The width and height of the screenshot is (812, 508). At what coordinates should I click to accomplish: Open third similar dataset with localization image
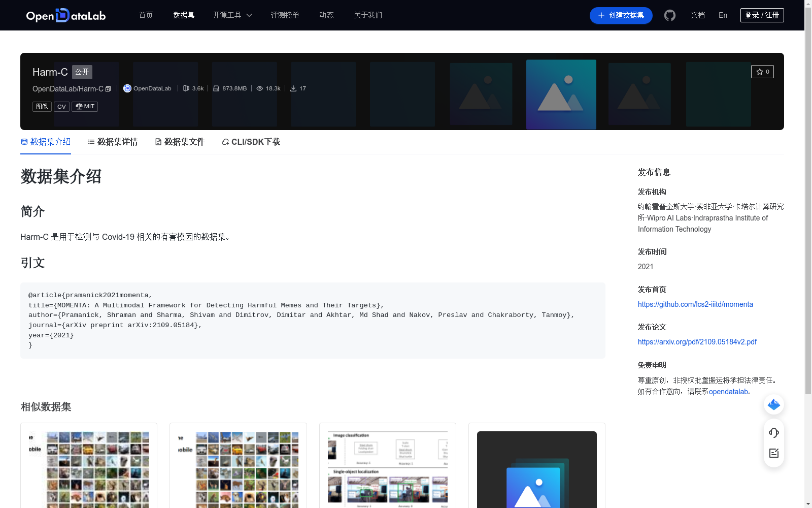click(x=388, y=469)
